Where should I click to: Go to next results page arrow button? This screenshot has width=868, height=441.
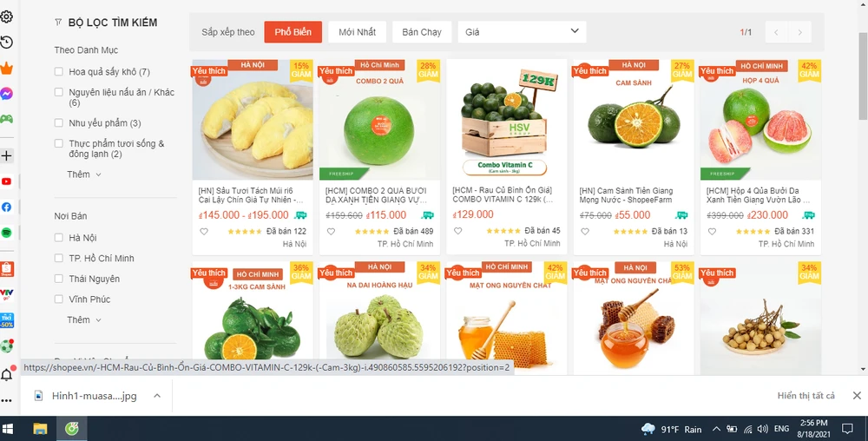tap(800, 32)
